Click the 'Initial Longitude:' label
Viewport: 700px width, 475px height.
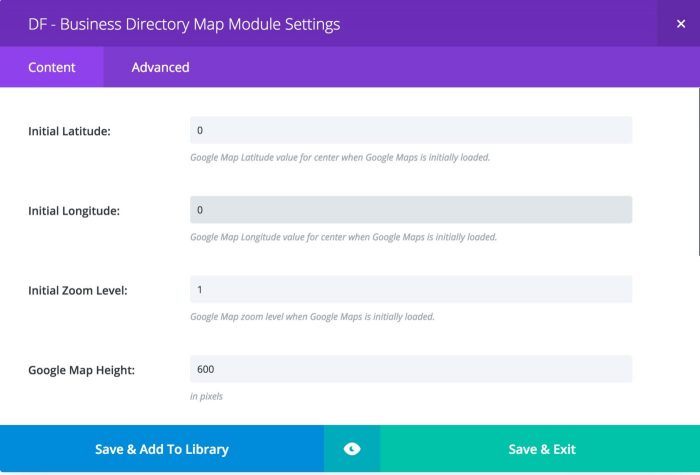(74, 211)
